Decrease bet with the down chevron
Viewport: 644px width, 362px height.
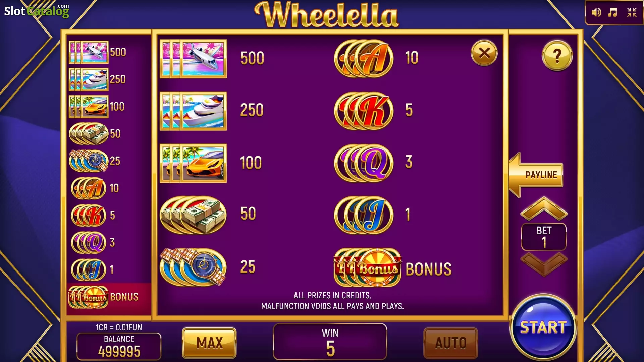coord(544,264)
